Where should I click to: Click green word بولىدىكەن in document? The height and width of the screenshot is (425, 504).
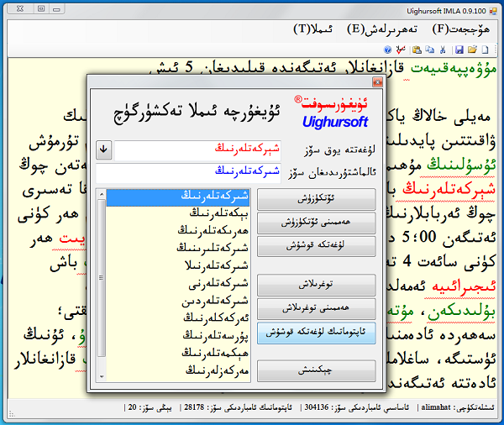(461, 312)
